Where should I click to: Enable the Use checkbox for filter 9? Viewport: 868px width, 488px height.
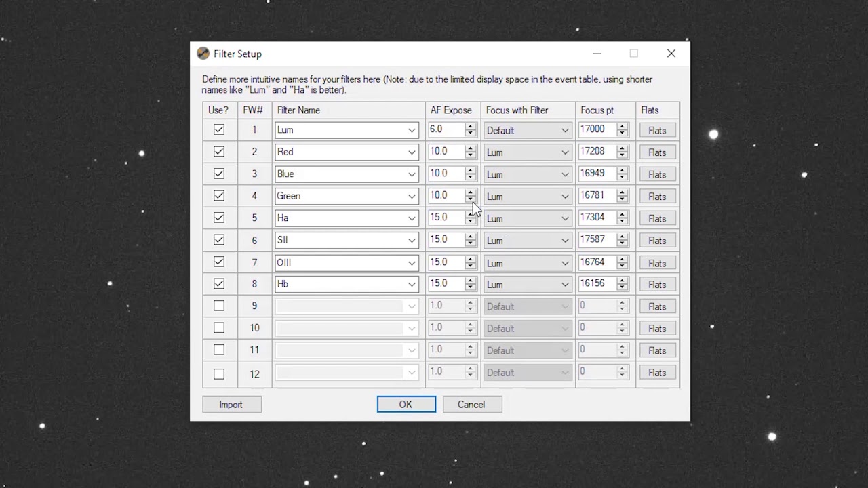pos(219,306)
